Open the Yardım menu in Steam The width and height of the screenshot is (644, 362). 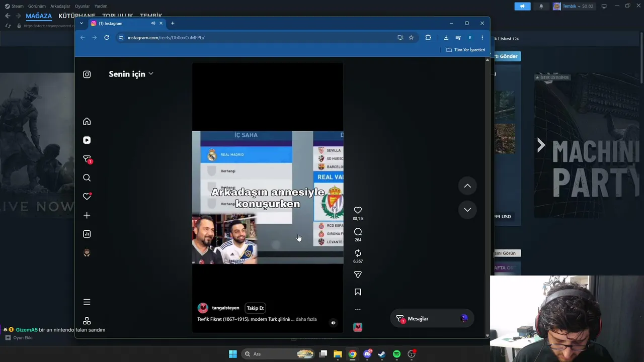[x=101, y=6]
